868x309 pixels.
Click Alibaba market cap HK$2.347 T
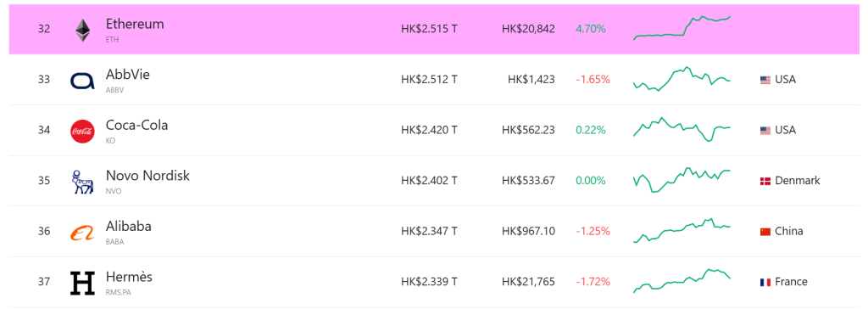(429, 231)
